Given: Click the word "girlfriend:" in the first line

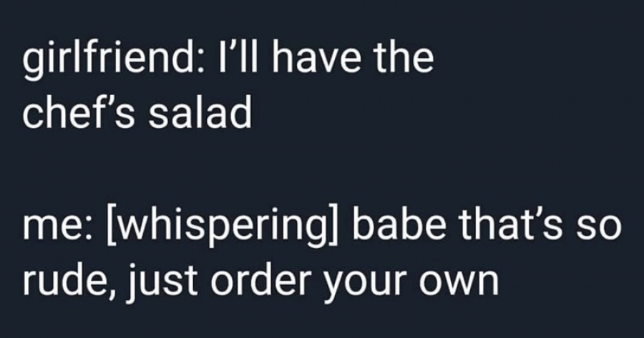Looking at the screenshot, I should coord(112,61).
